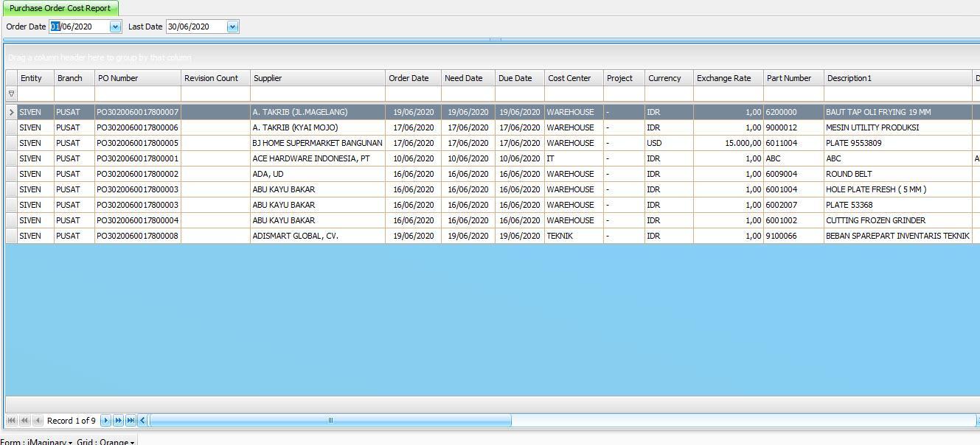Click part number 6009004 cell
The height and width of the screenshot is (445, 980).
pyautogui.click(x=793, y=174)
